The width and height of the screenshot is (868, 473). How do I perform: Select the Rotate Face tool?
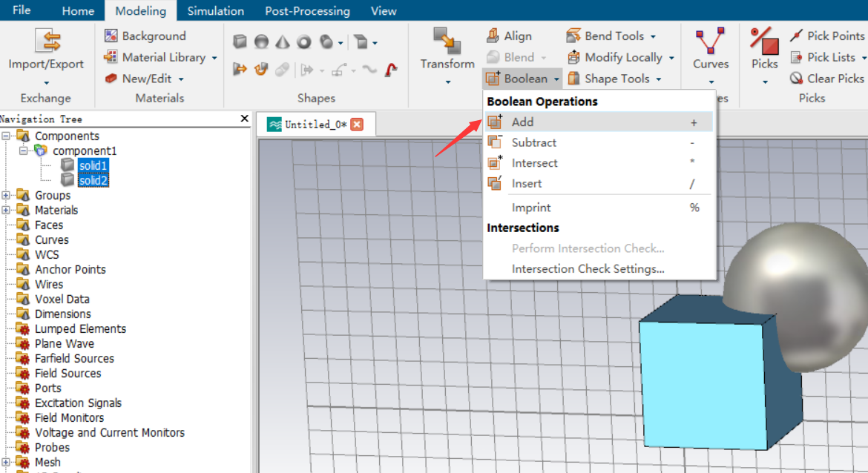[261, 70]
